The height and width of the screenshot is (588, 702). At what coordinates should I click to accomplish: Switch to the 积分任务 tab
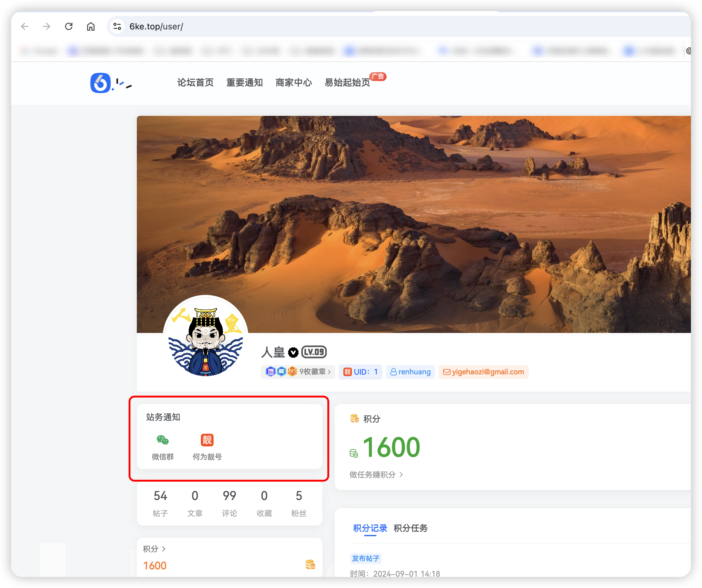tap(411, 528)
